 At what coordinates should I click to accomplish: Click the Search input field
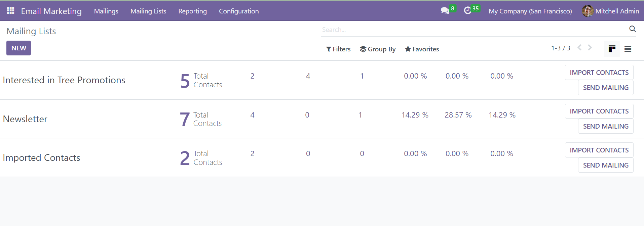point(471,30)
